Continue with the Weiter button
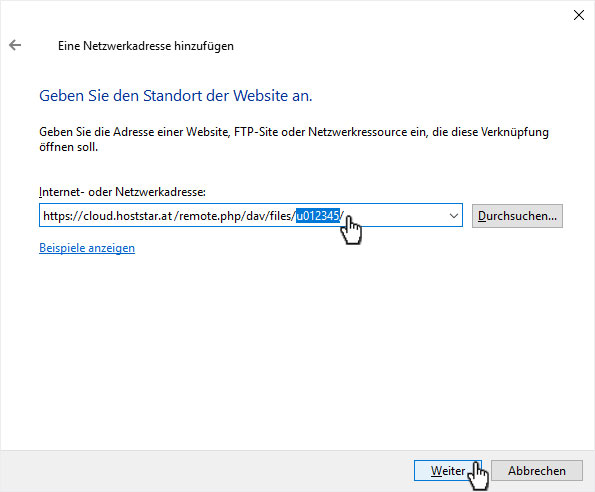Viewport: 595px width, 492px height. (x=448, y=471)
